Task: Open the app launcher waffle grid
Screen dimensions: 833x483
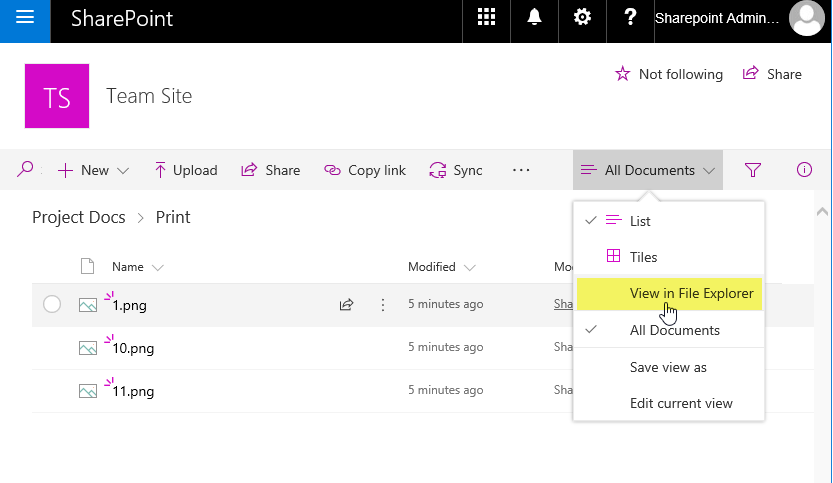Action: 486,18
